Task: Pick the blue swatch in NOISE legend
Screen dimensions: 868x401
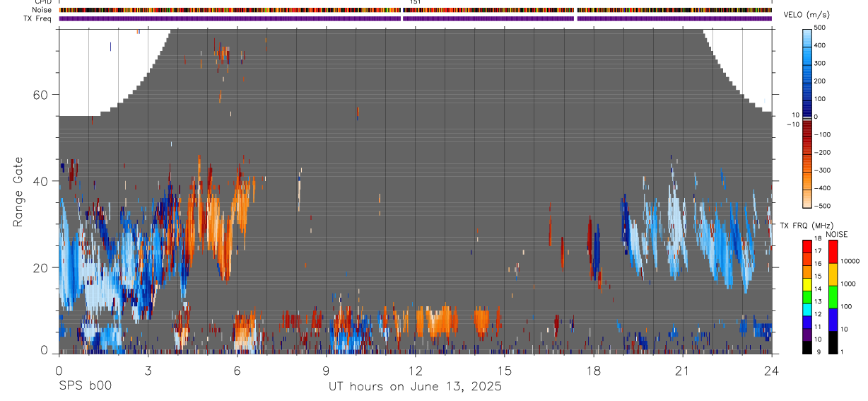Action: [833, 319]
